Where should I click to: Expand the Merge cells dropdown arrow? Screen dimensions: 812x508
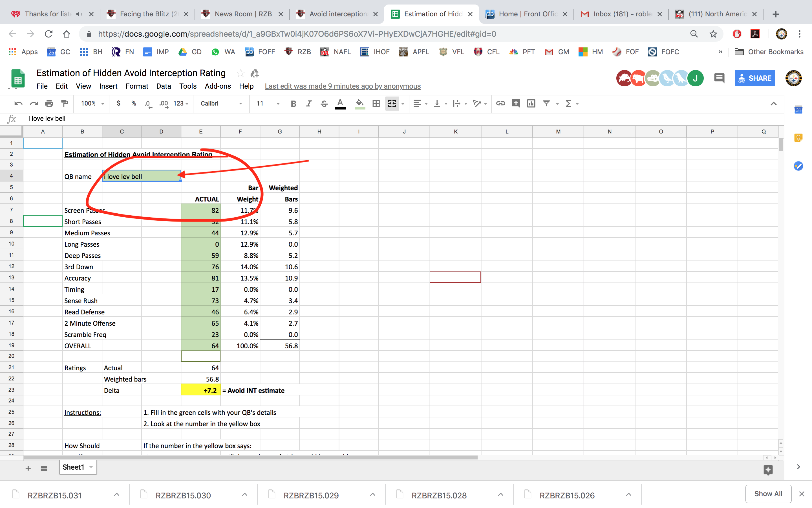pyautogui.click(x=403, y=104)
